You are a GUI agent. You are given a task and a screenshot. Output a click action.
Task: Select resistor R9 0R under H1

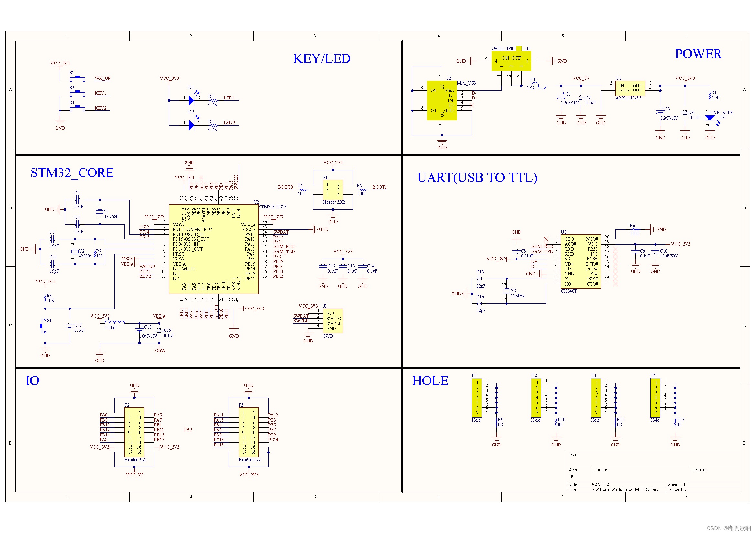[496, 422]
